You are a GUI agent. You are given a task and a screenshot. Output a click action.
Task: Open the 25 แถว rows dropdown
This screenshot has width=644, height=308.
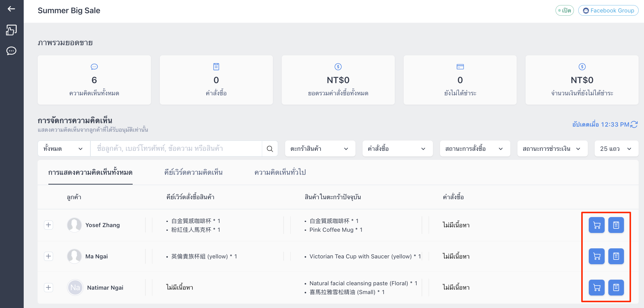616,149
